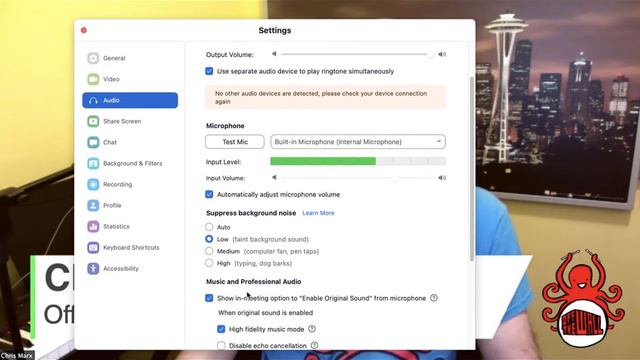The width and height of the screenshot is (640, 360).
Task: Open the Built-in Microphone device dropdown
Action: click(x=358, y=142)
